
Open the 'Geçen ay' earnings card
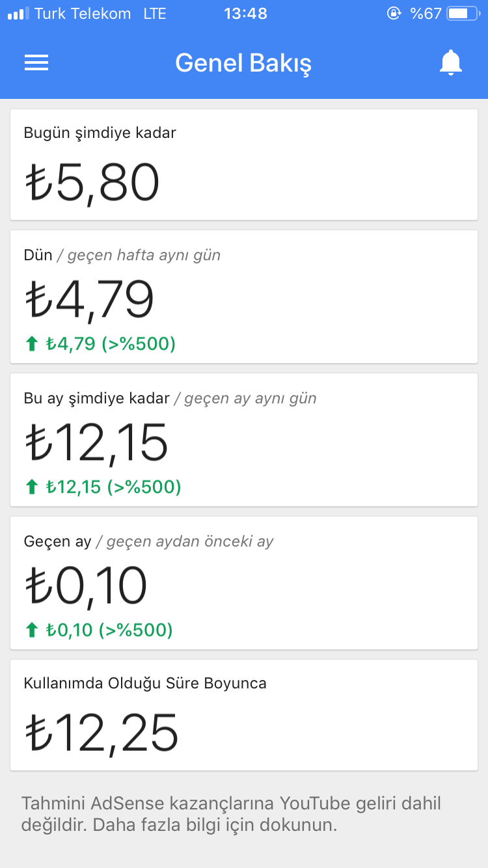tap(244, 583)
